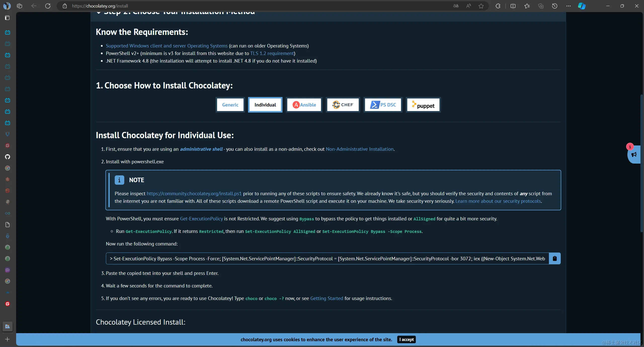Select the Individual install method tab
Screen dimensions: 644x347
(x=265, y=105)
